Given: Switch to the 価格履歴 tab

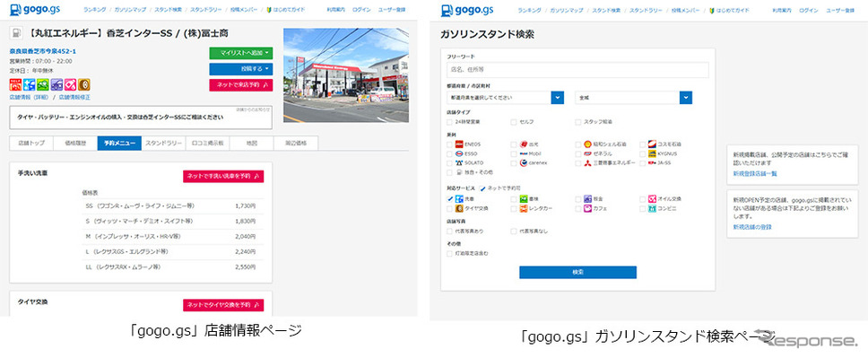Looking at the screenshot, I should [x=75, y=143].
